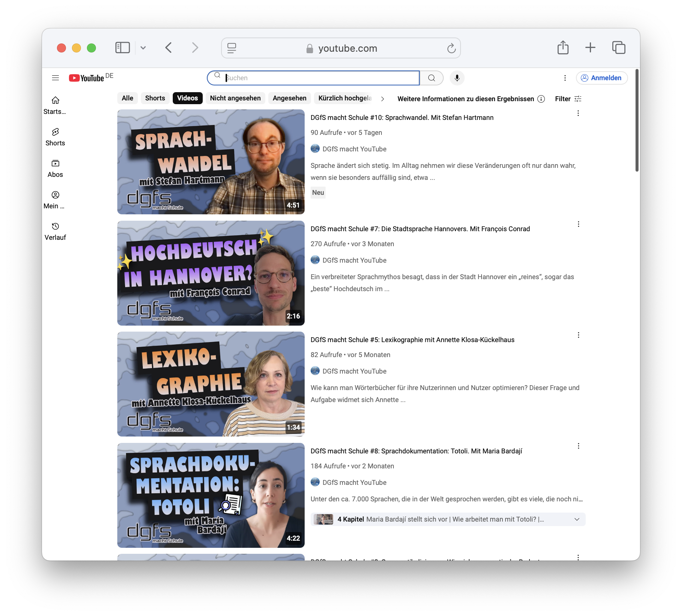
Task: Open the Safari sidebar dropdown chevron
Action: pyautogui.click(x=143, y=48)
